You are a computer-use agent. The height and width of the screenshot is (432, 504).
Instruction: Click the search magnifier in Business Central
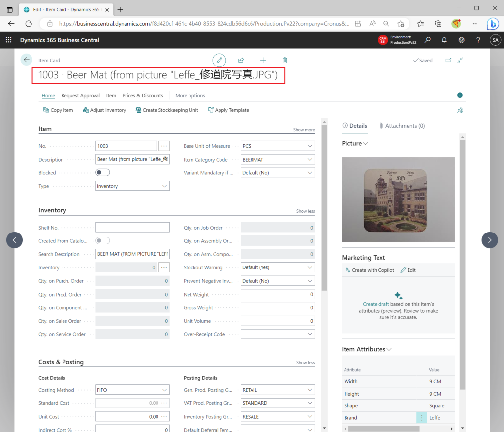click(x=428, y=40)
